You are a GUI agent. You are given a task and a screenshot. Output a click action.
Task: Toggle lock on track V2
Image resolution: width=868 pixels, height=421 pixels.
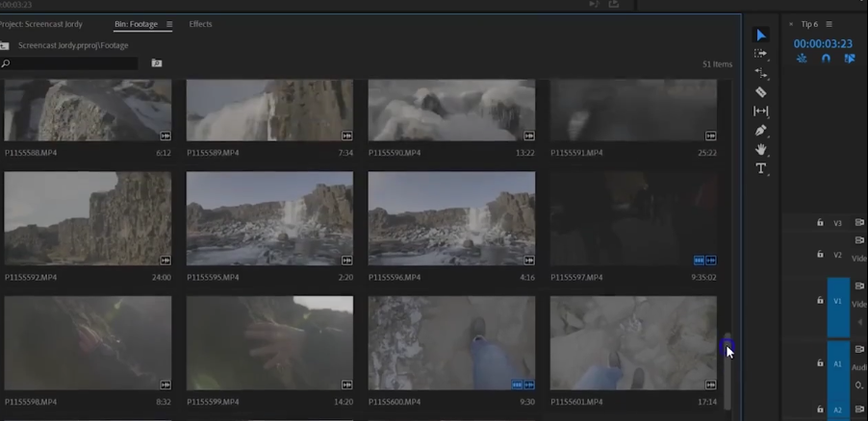[x=820, y=255]
